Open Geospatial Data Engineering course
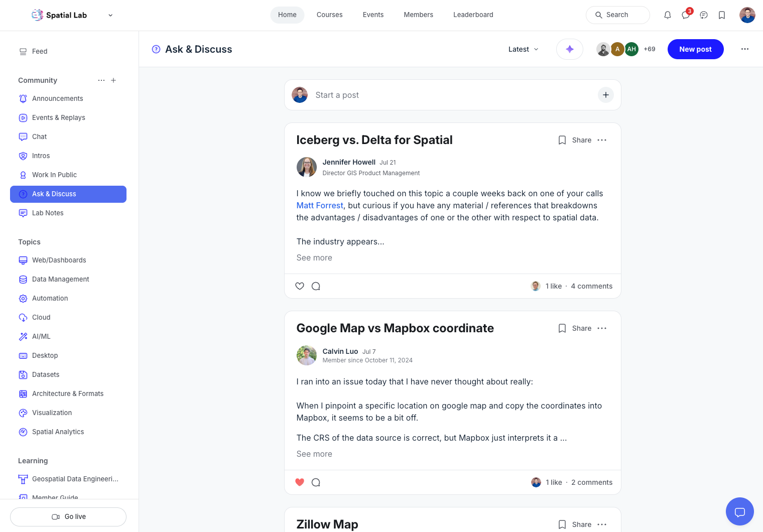This screenshot has width=763, height=532. (68, 479)
